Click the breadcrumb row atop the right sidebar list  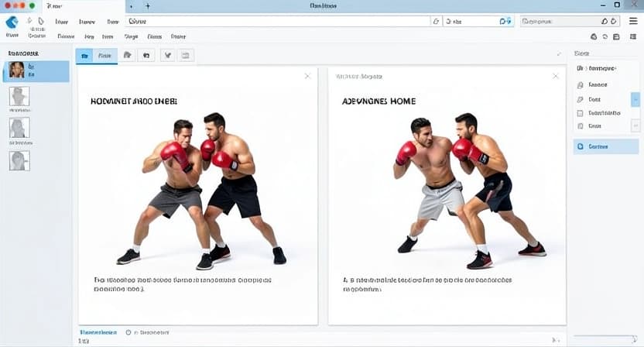point(596,68)
